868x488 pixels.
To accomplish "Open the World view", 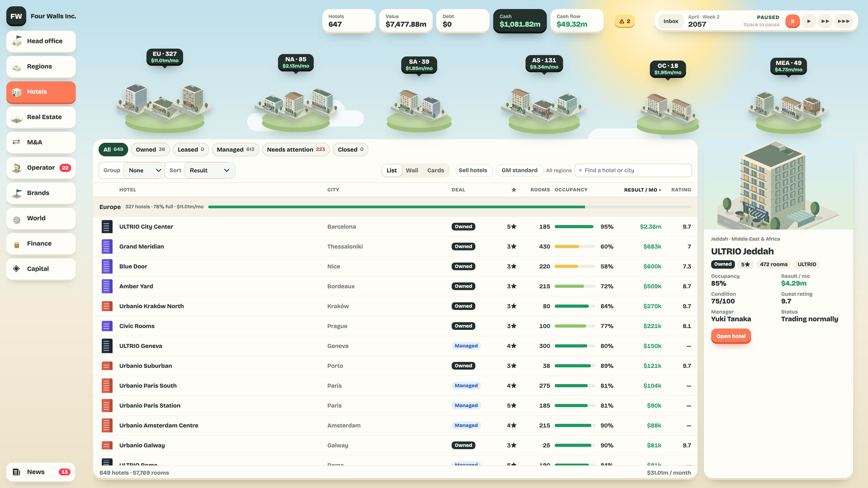I will point(41,218).
